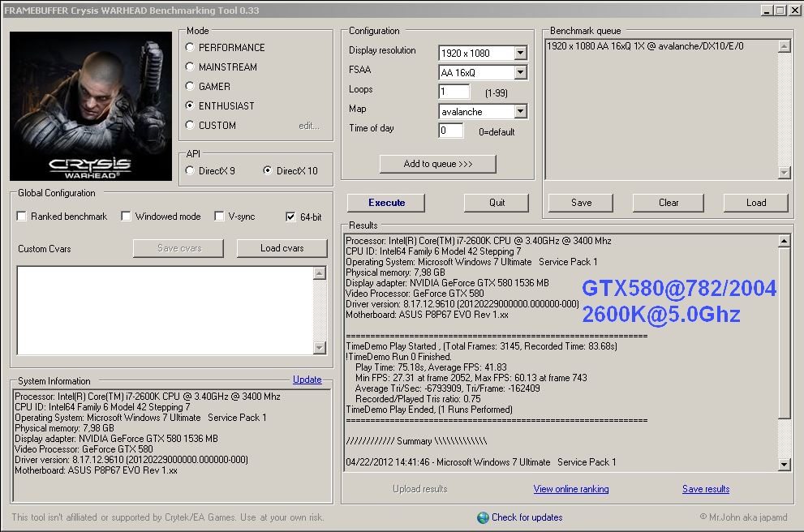The image size is (804, 532).
Task: Click the 'Recorded/Played Tris ratio: 0.75' line
Action: pyautogui.click(x=418, y=399)
